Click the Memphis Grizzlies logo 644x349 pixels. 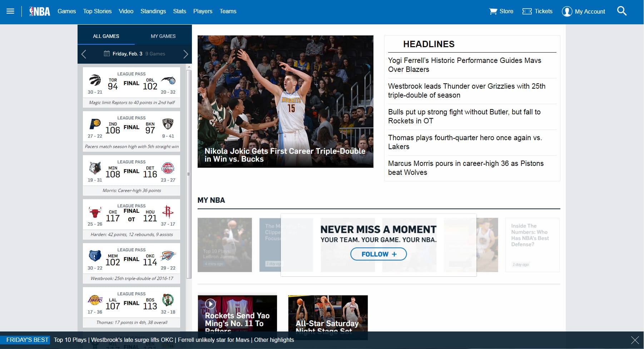pos(95,256)
